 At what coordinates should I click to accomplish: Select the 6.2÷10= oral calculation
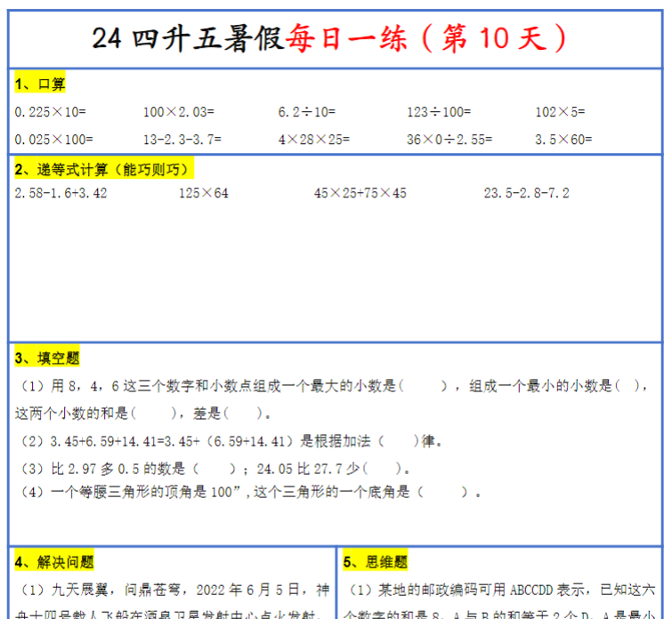[307, 112]
